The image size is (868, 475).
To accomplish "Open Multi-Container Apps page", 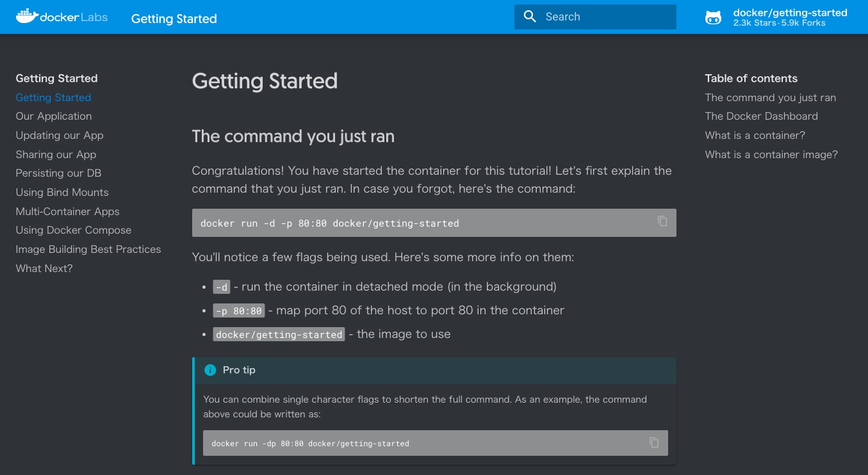I will click(x=67, y=211).
